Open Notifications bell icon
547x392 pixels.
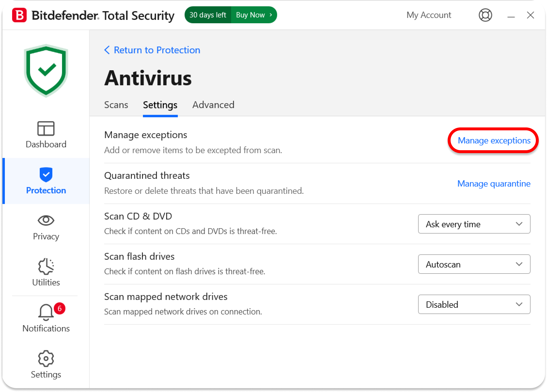point(46,312)
